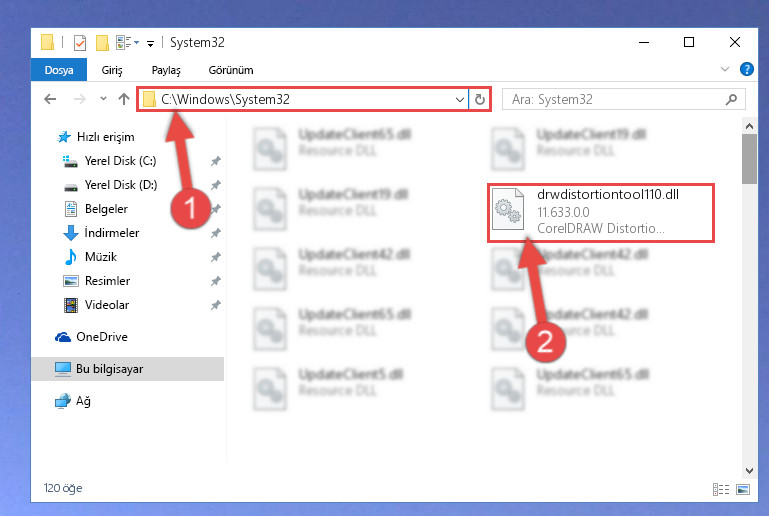Viewport: 769px width, 516px height.
Task: Click the New folder quick access icon
Action: [x=102, y=43]
